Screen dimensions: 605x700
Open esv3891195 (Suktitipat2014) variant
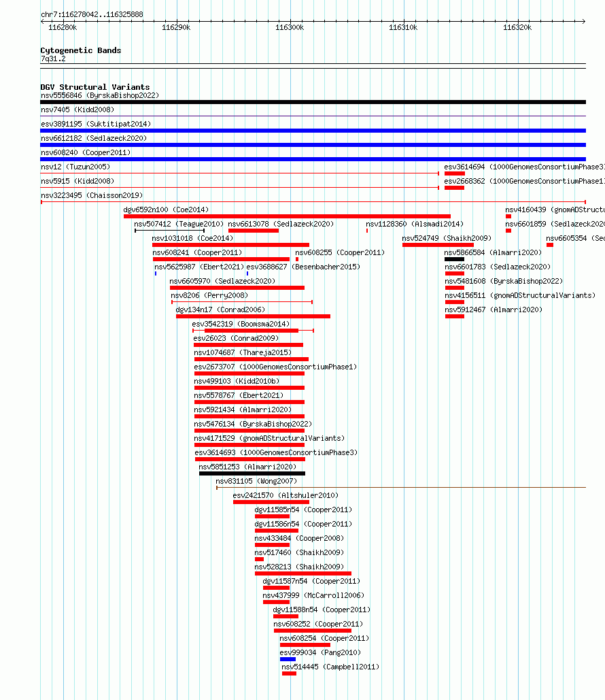96,124
